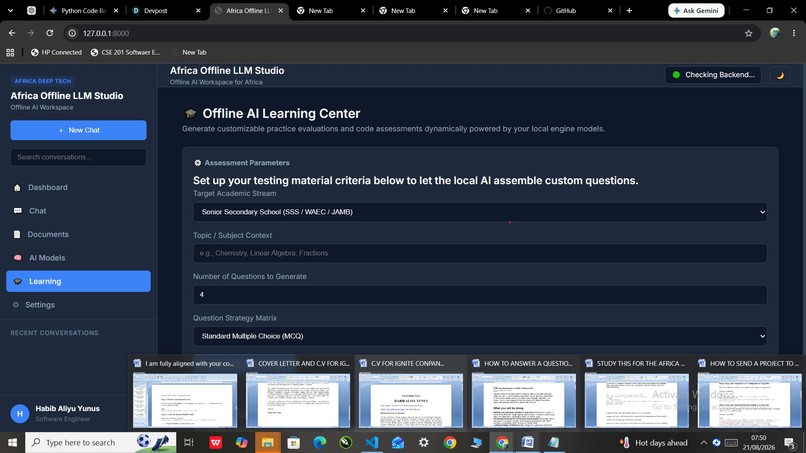Image resolution: width=806 pixels, height=453 pixels.
Task: Click the browser forward arrow
Action: (31, 33)
